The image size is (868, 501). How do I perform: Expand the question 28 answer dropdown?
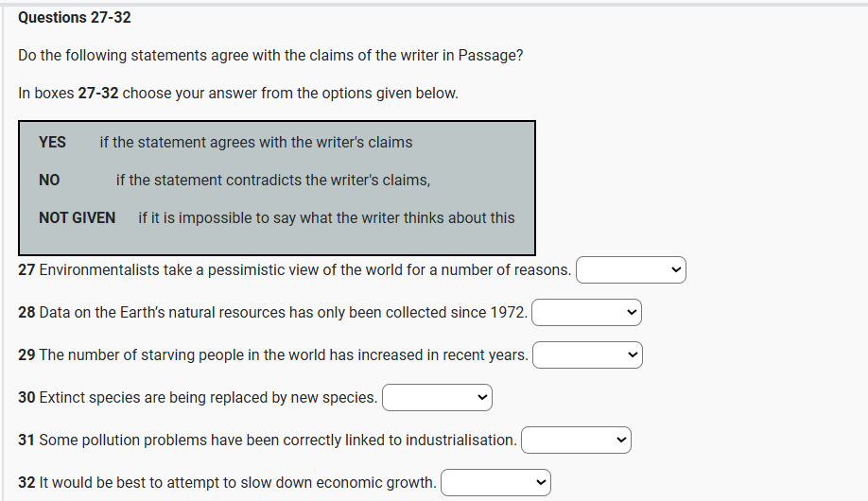pyautogui.click(x=586, y=313)
